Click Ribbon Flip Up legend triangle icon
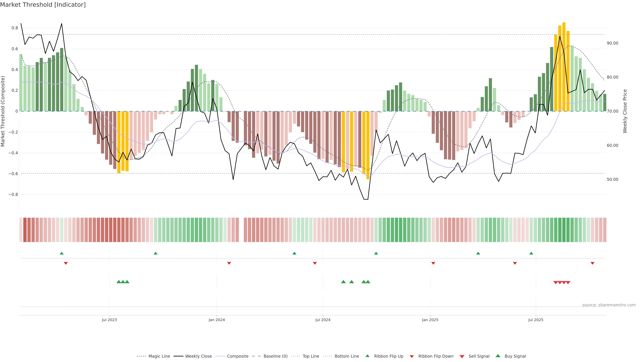Screen dimensions: 644x362 (x=367, y=356)
